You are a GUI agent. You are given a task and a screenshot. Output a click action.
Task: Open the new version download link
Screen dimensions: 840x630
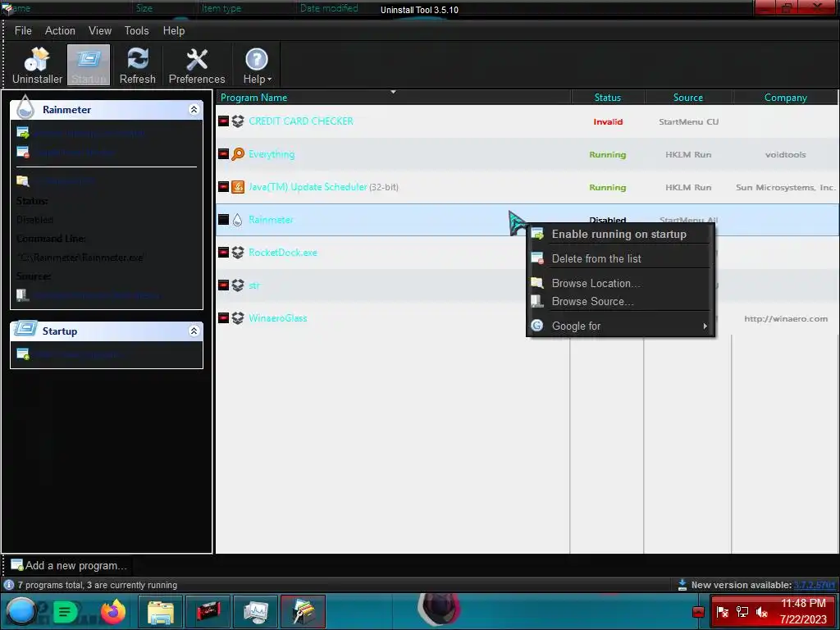coord(815,585)
